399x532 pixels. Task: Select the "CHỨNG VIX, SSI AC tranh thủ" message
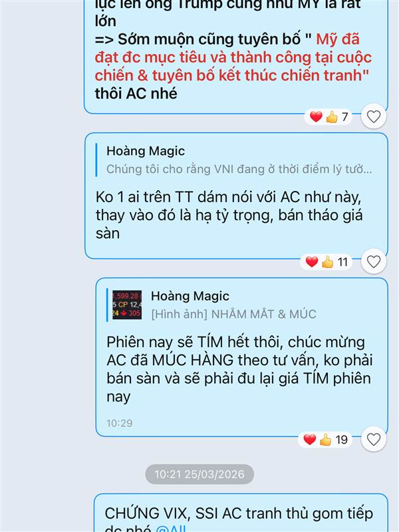(x=241, y=513)
